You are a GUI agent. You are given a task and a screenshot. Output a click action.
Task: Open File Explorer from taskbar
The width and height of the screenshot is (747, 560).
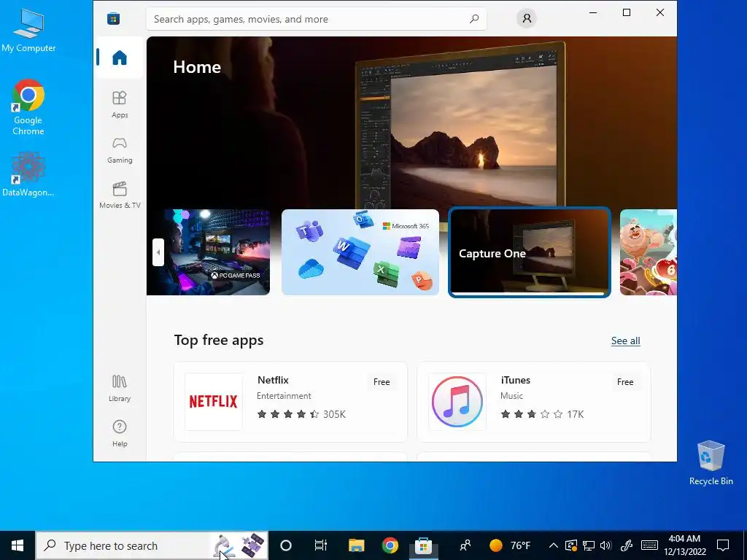point(356,545)
